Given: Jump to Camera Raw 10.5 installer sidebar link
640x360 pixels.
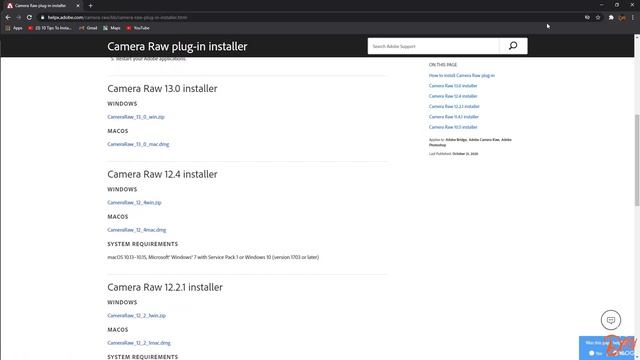Looking at the screenshot, I should coord(453,127).
